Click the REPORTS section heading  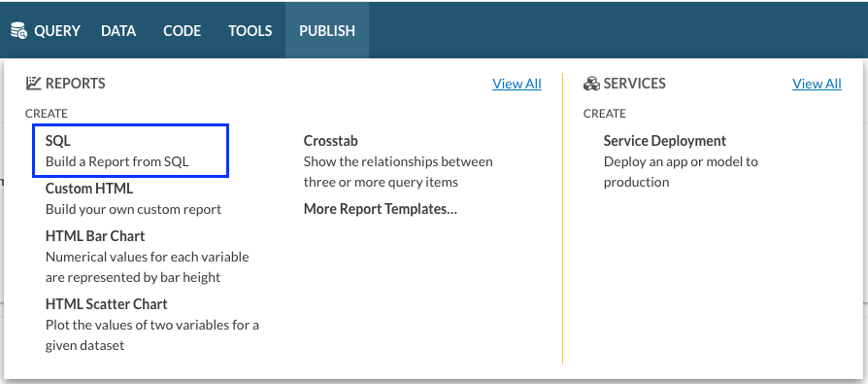(76, 84)
